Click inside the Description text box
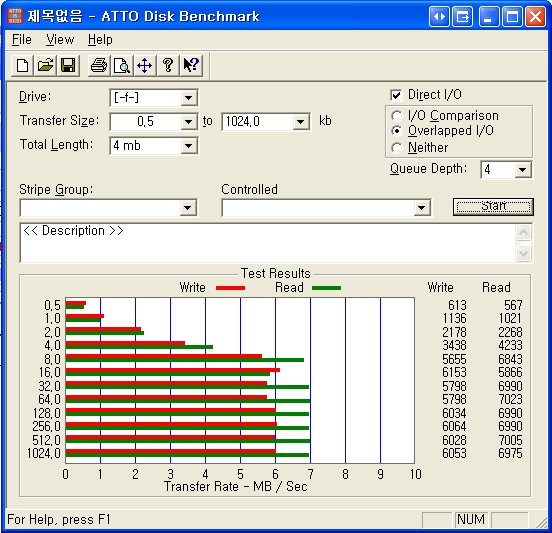The image size is (552, 533). pos(268,243)
